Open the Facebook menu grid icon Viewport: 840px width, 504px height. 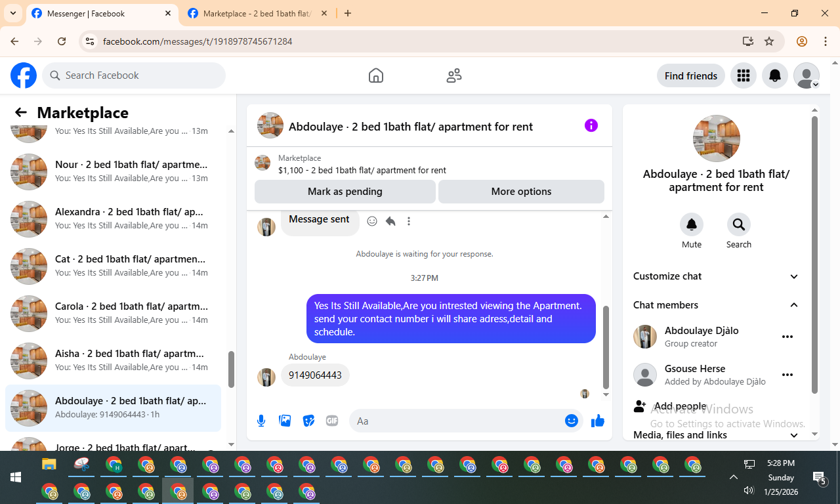pos(744,75)
